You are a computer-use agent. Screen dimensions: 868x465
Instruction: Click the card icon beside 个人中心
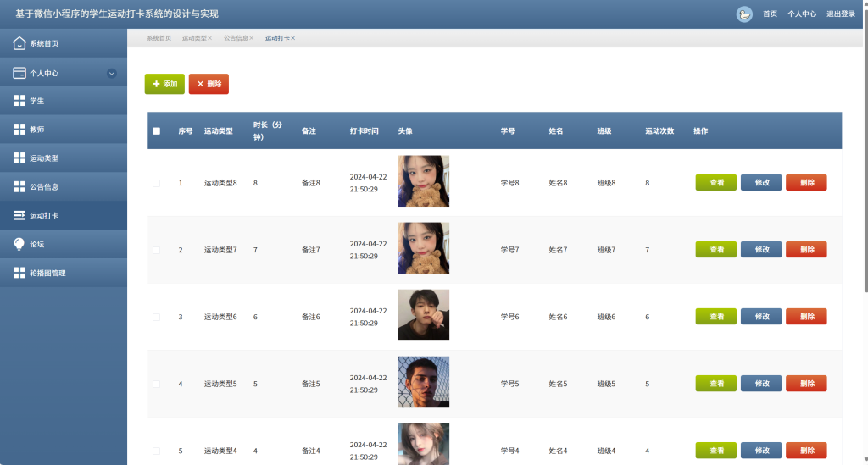pyautogui.click(x=19, y=73)
